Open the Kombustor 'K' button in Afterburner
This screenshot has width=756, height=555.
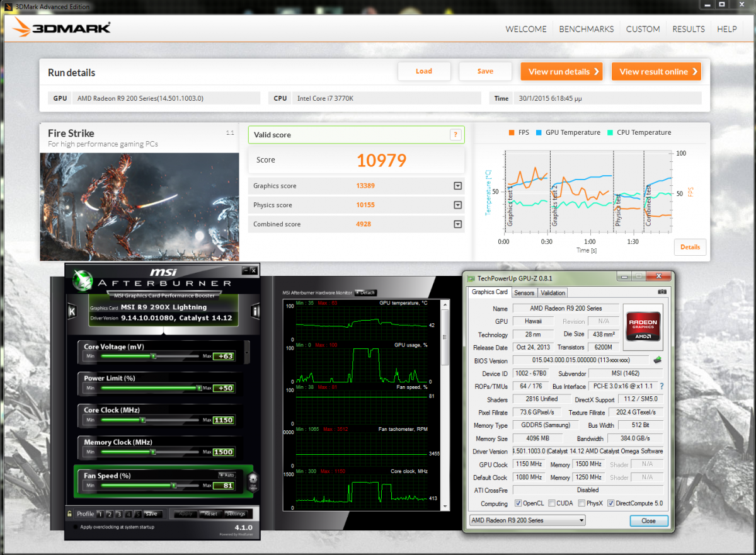point(72,311)
